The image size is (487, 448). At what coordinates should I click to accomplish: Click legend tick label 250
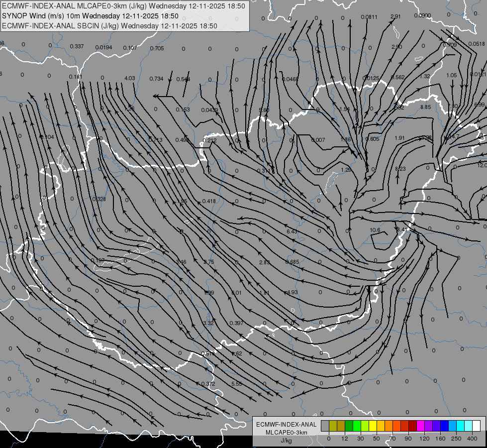tap(456, 439)
